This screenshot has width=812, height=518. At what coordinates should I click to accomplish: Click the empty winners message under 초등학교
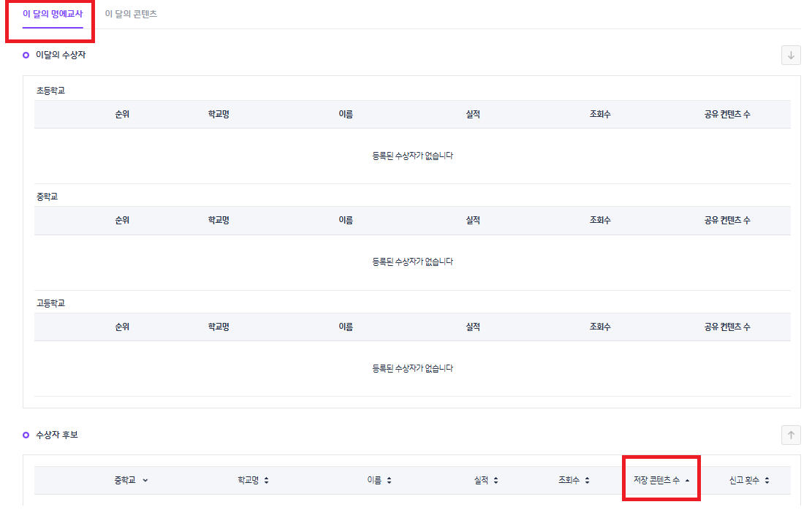coord(412,156)
